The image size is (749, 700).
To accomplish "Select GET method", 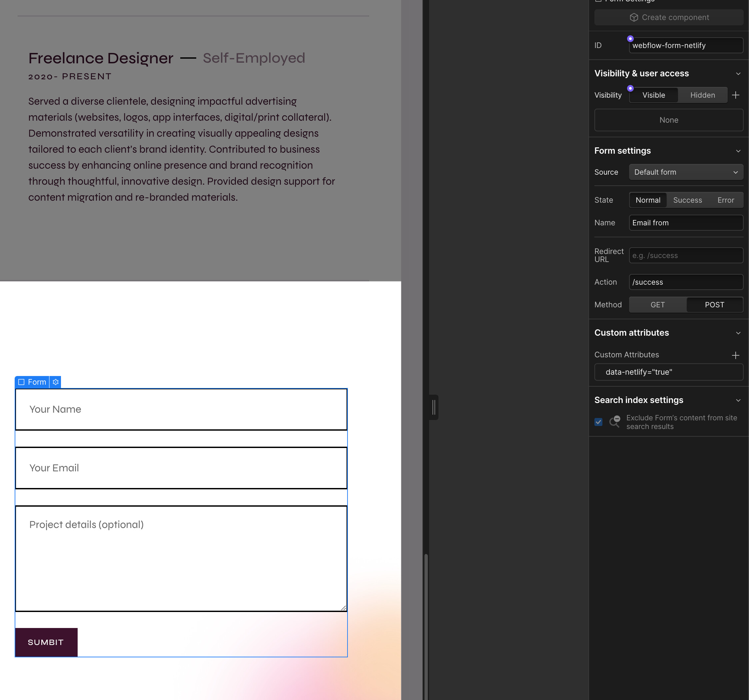I will [x=657, y=305].
